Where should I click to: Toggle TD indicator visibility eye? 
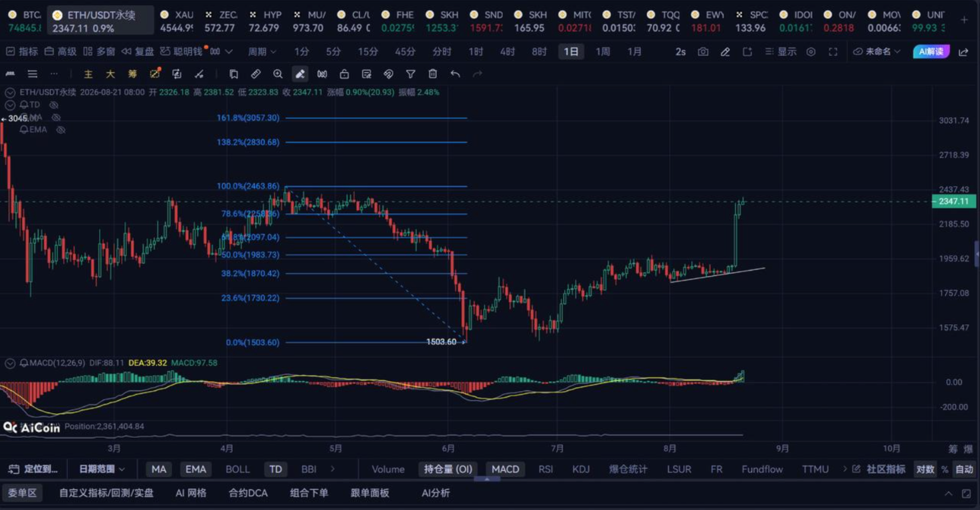point(54,105)
